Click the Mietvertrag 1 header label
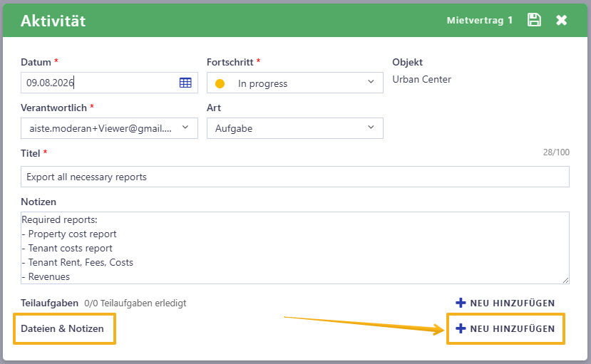The image size is (591, 364). tap(480, 21)
